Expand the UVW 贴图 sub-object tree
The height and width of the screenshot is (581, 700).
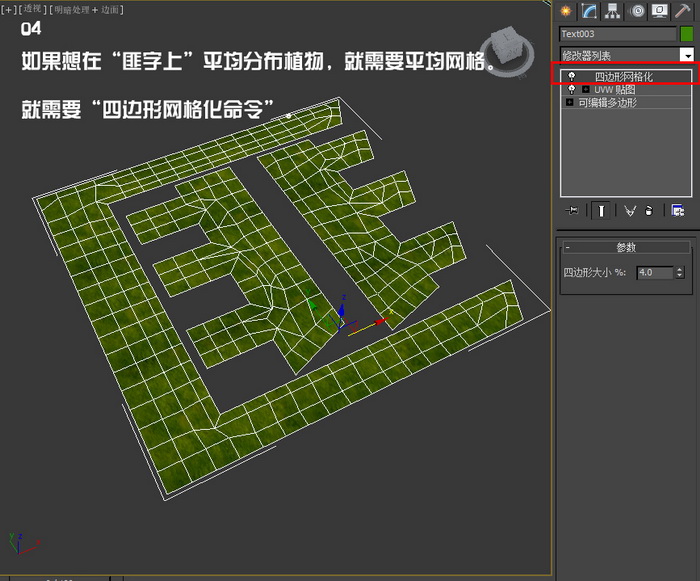coord(586,90)
